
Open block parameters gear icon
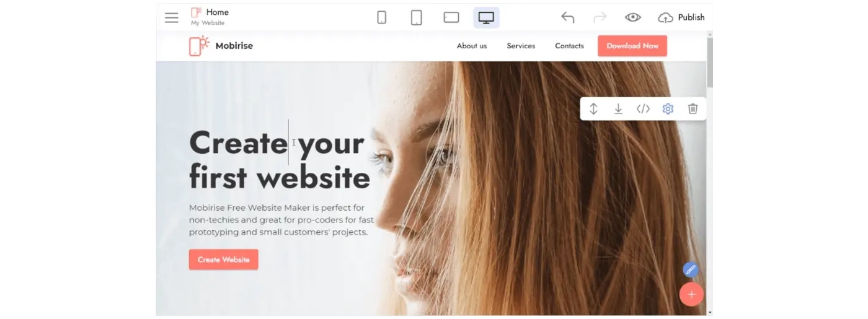click(x=668, y=109)
